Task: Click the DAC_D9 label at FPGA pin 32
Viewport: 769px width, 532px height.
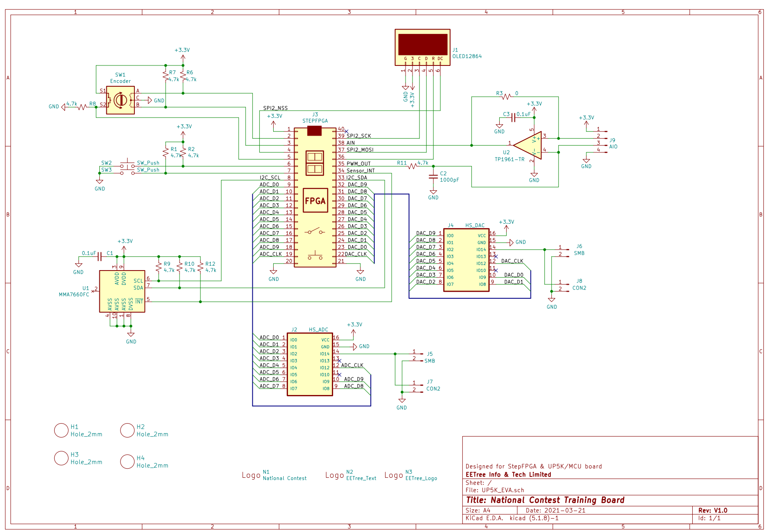Action: [357, 185]
